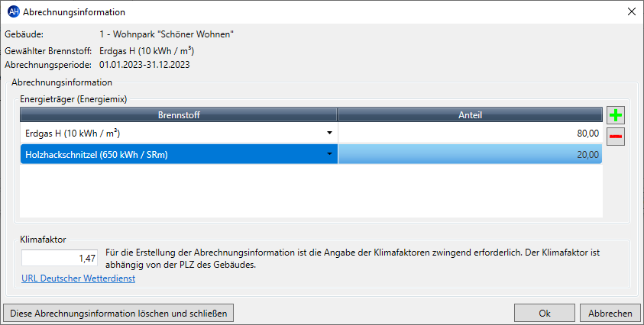Cancel with the Abbrechen button
644x325 pixels.
610,313
